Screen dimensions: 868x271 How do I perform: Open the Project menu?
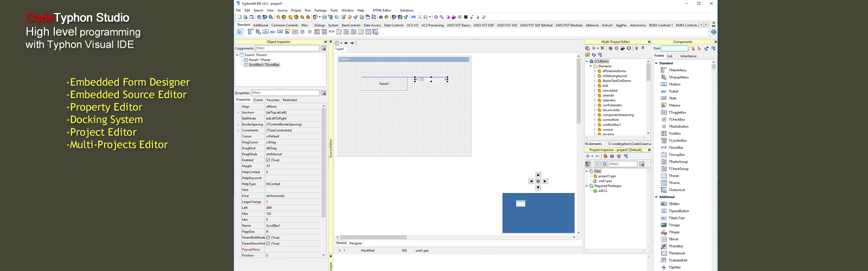pyautogui.click(x=296, y=10)
